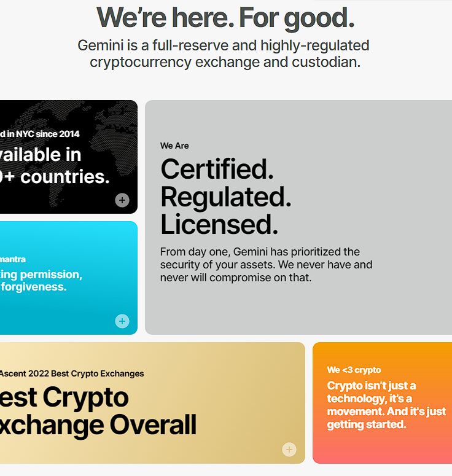This screenshot has height=476, width=452.
Task: Click the Gemini full-reserve subtitle text
Action: tap(224, 53)
